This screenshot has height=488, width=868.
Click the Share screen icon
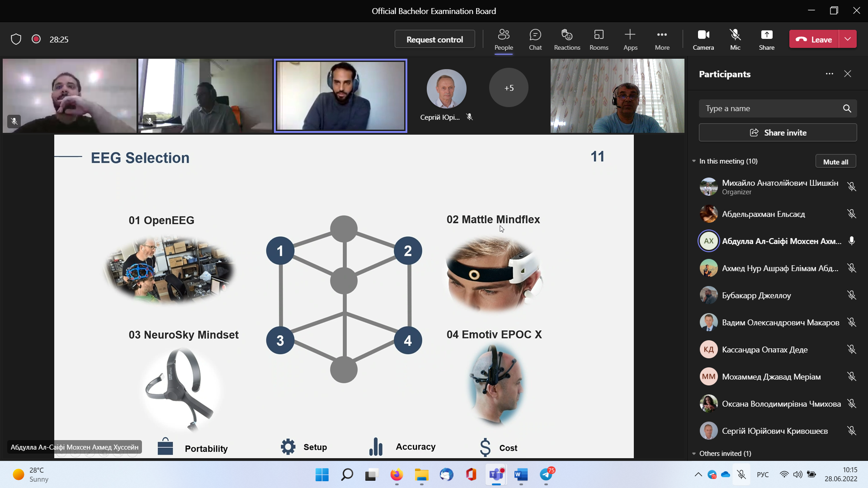click(x=766, y=35)
